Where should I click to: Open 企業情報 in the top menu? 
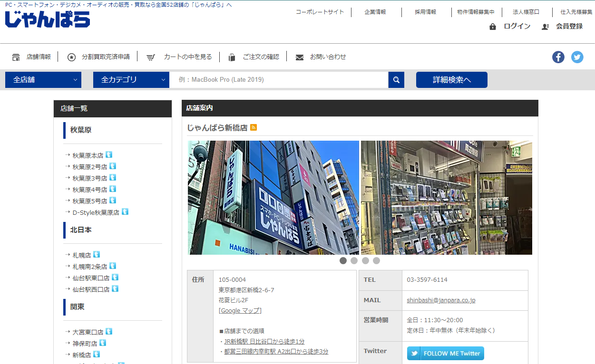(375, 12)
